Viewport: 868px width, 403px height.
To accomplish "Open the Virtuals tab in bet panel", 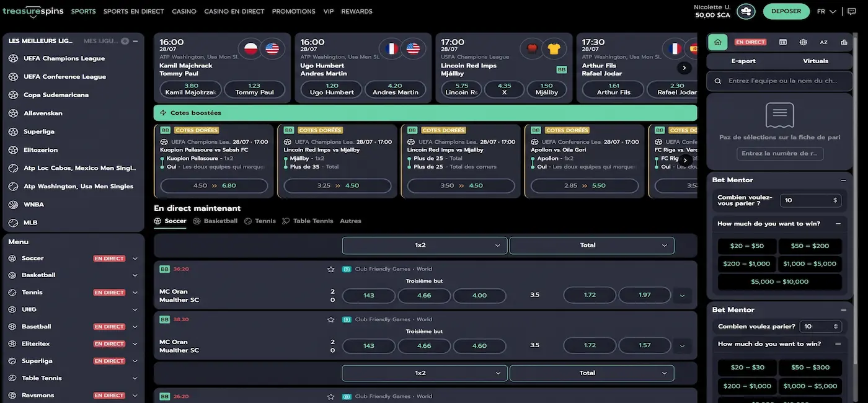I will 815,61.
